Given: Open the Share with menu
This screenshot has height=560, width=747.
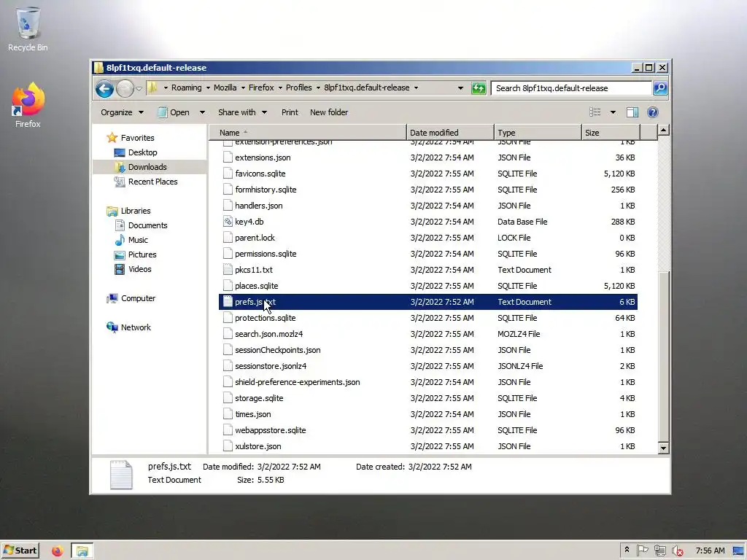Looking at the screenshot, I should 242,112.
